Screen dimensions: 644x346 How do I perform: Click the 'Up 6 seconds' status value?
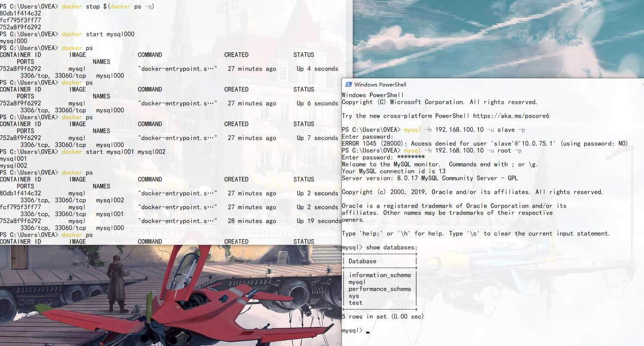pyautogui.click(x=318, y=103)
